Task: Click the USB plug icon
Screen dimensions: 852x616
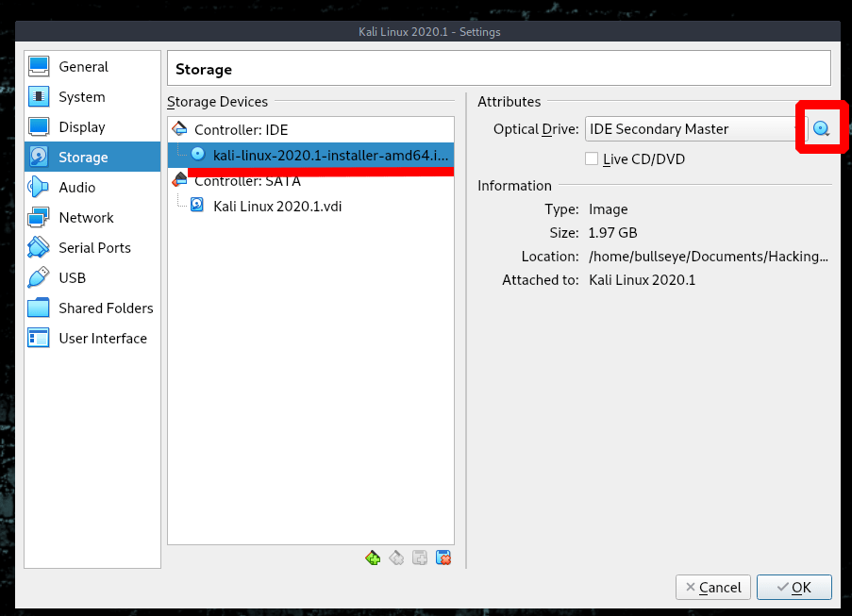Action: coord(39,277)
